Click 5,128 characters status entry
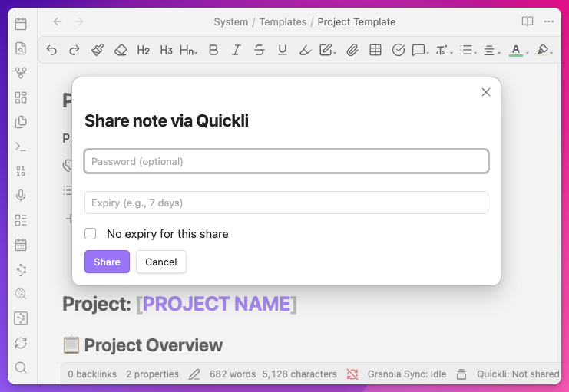This screenshot has width=569, height=392. click(x=299, y=374)
